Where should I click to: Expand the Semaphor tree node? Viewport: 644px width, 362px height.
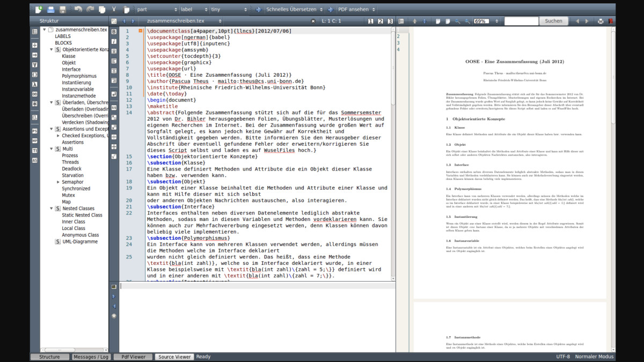[x=58, y=182]
